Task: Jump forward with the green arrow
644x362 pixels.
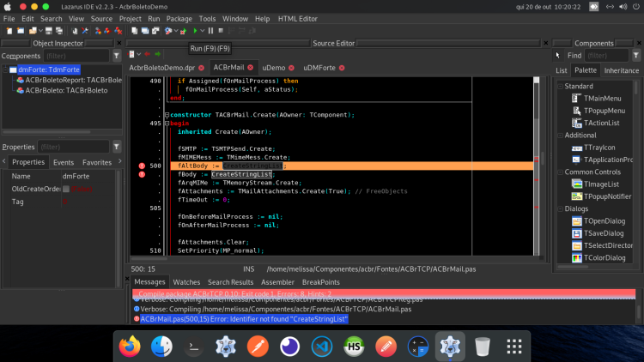Action: [x=158, y=54]
